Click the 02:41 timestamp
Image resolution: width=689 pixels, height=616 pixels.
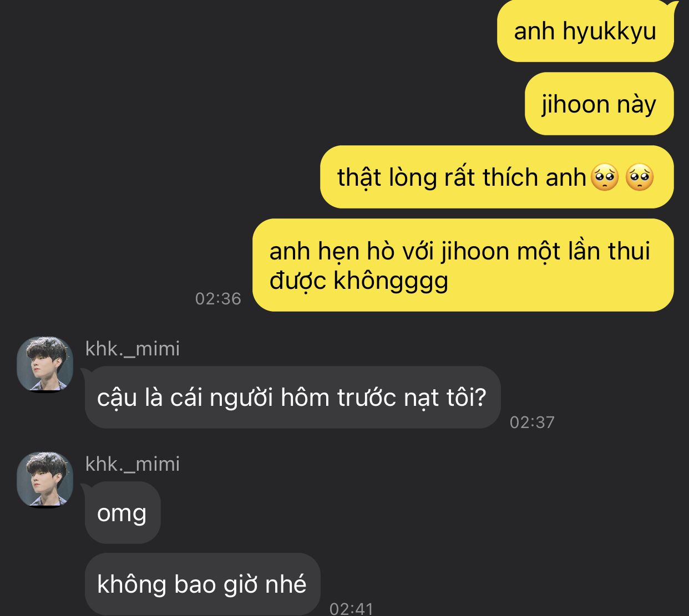point(352,609)
